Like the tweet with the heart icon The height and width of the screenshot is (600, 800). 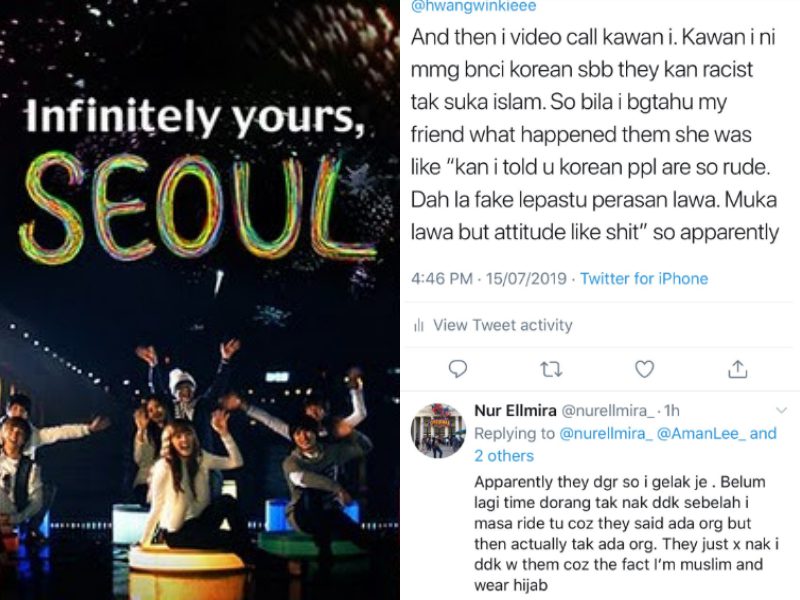(x=645, y=370)
